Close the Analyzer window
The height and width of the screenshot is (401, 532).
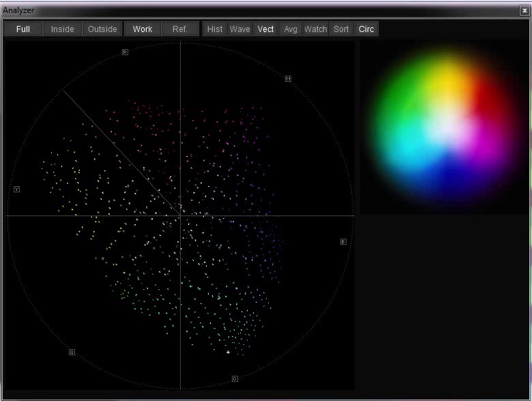(x=524, y=10)
